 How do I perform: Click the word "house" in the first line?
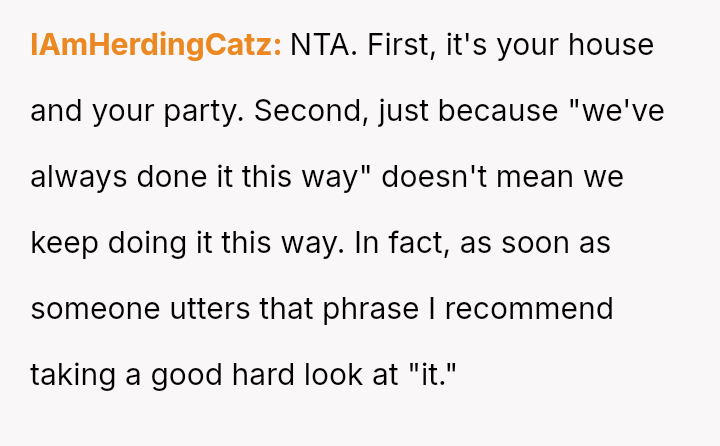click(x=611, y=46)
